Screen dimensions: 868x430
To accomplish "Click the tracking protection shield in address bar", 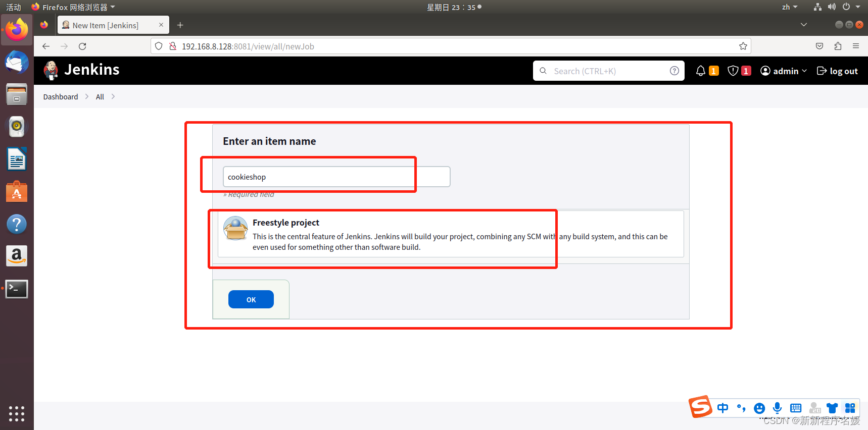I will point(159,46).
